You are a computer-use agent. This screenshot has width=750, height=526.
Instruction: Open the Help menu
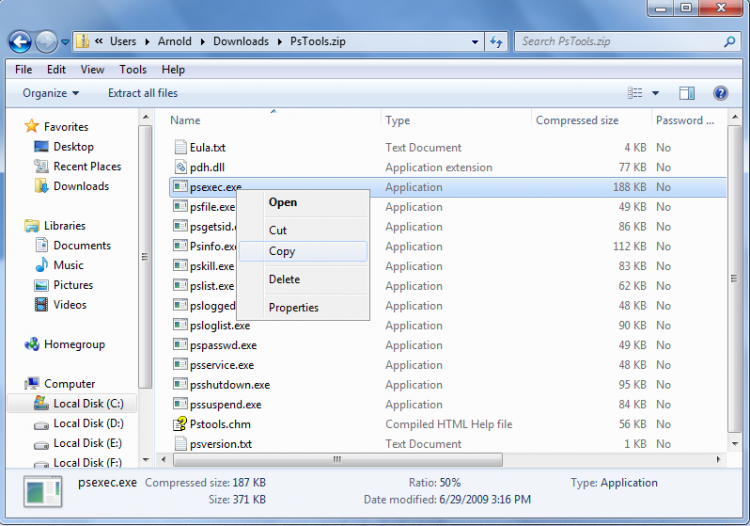pos(173,70)
